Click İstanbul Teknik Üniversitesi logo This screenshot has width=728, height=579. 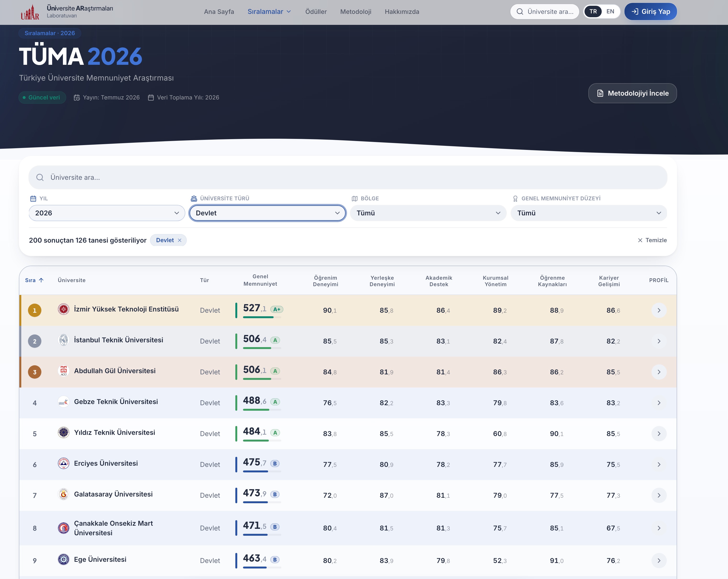point(63,340)
